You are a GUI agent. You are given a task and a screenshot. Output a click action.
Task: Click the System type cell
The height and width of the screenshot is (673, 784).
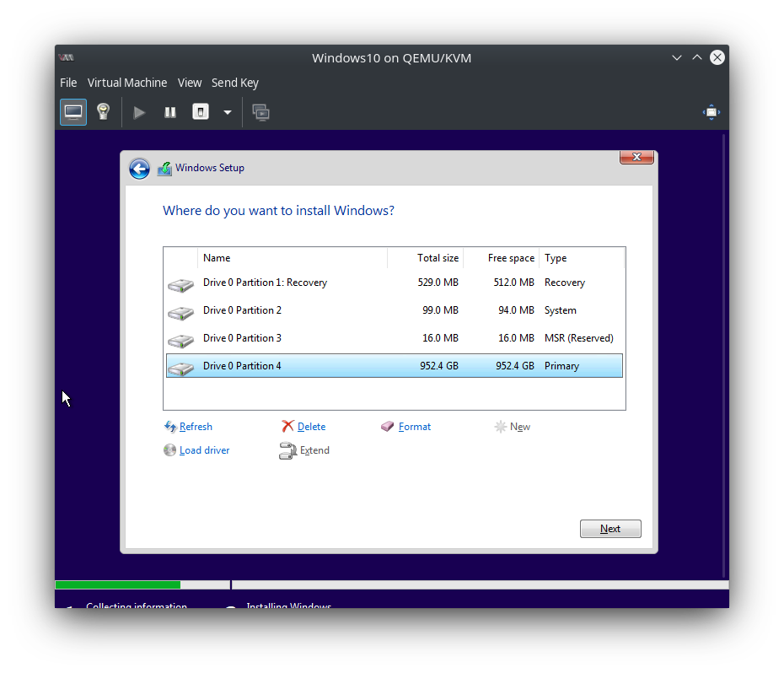(560, 310)
